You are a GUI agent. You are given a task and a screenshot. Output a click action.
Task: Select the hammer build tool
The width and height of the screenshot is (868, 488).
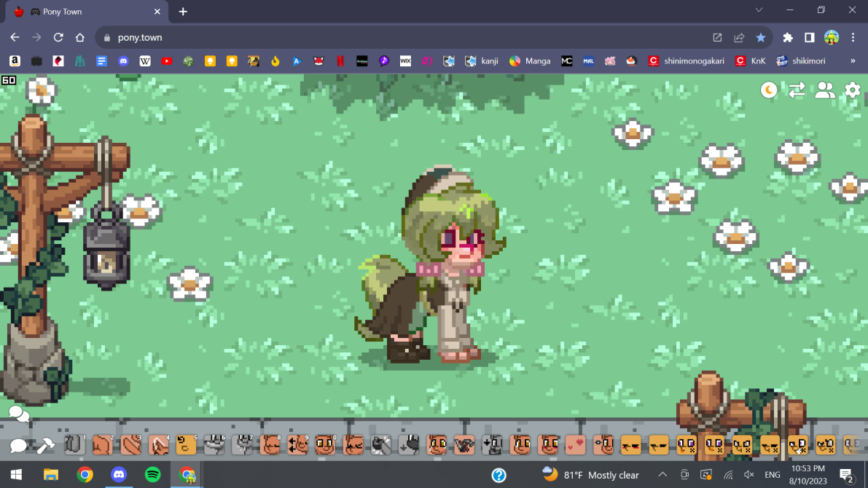45,445
